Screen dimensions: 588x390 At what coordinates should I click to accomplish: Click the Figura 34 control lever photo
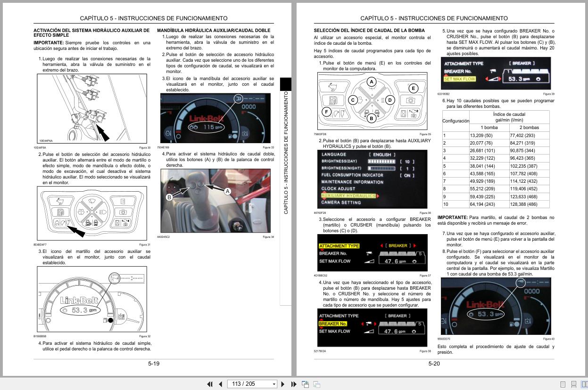(215, 201)
